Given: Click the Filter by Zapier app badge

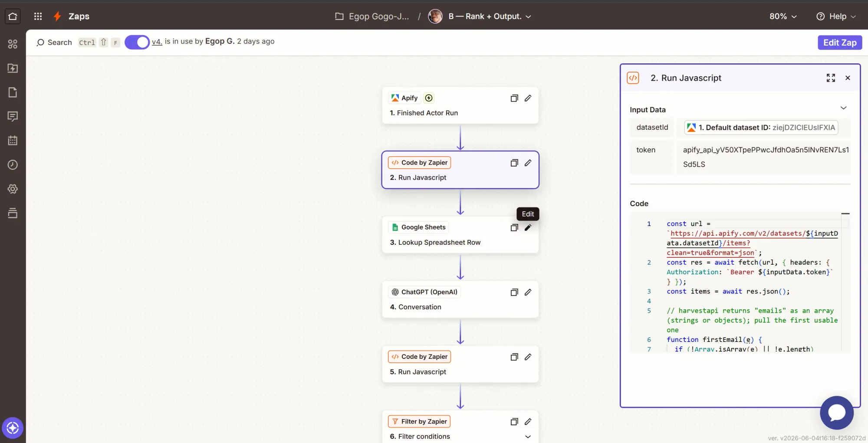Looking at the screenshot, I should 419,421.
